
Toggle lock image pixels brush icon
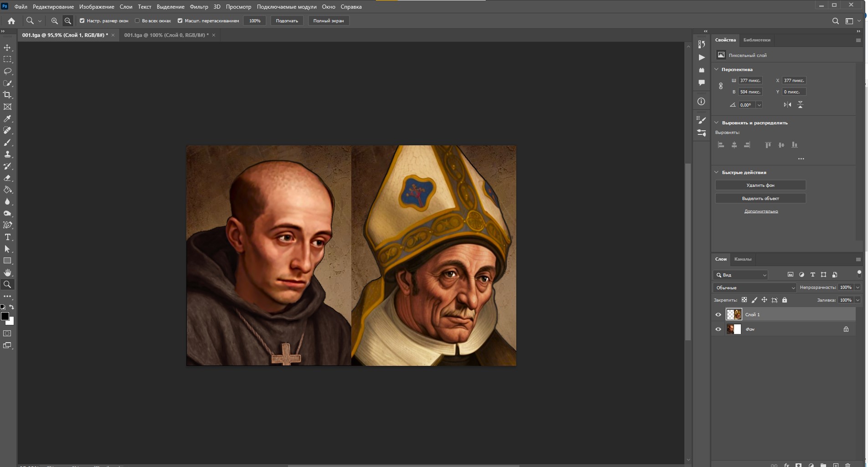point(754,300)
